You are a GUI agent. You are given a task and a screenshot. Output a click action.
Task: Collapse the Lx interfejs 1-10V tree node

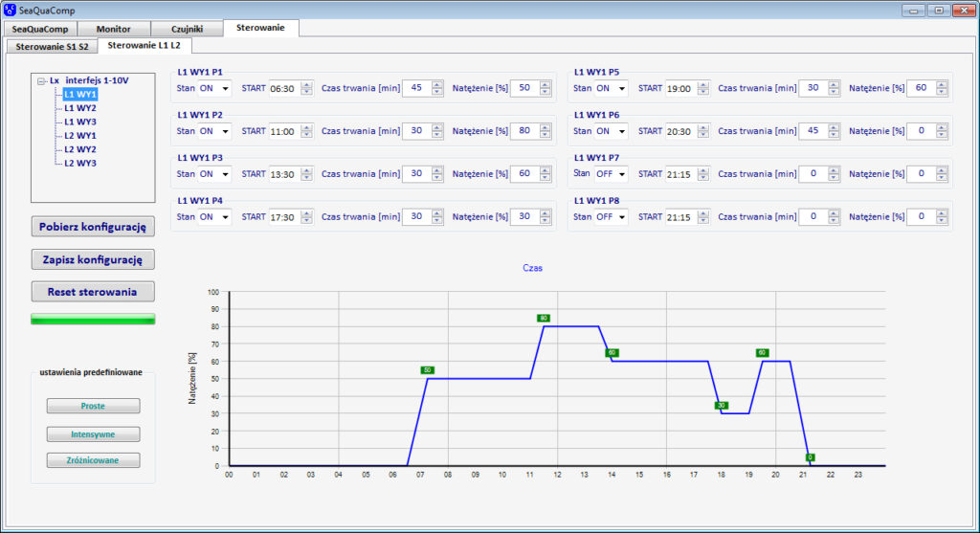pyautogui.click(x=41, y=81)
